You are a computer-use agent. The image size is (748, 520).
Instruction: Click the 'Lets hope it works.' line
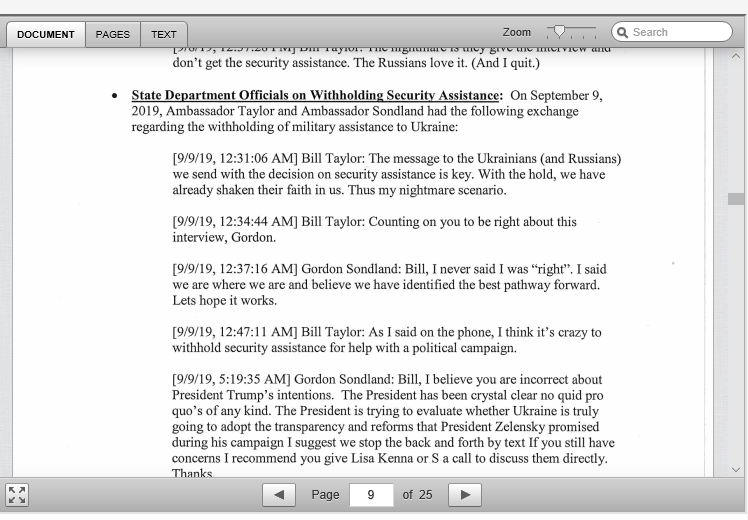[225, 301]
